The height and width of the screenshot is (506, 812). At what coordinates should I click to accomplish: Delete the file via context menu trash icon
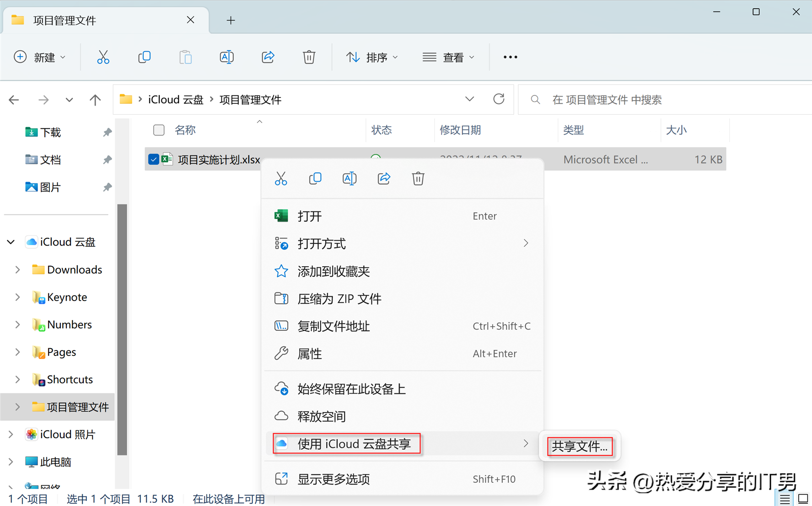[418, 178]
